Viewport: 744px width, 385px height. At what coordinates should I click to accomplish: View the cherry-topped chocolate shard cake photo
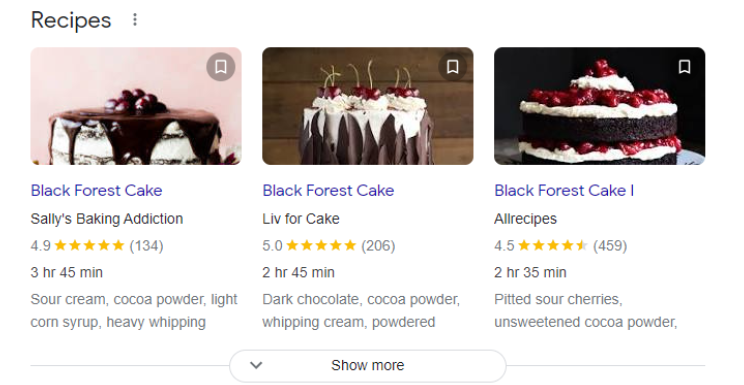(x=368, y=106)
